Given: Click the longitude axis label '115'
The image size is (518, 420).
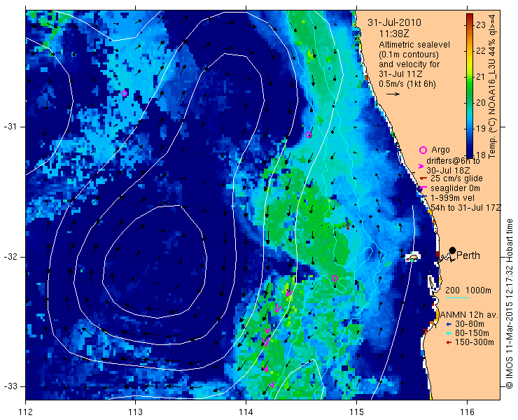Looking at the screenshot, I should [x=356, y=412].
